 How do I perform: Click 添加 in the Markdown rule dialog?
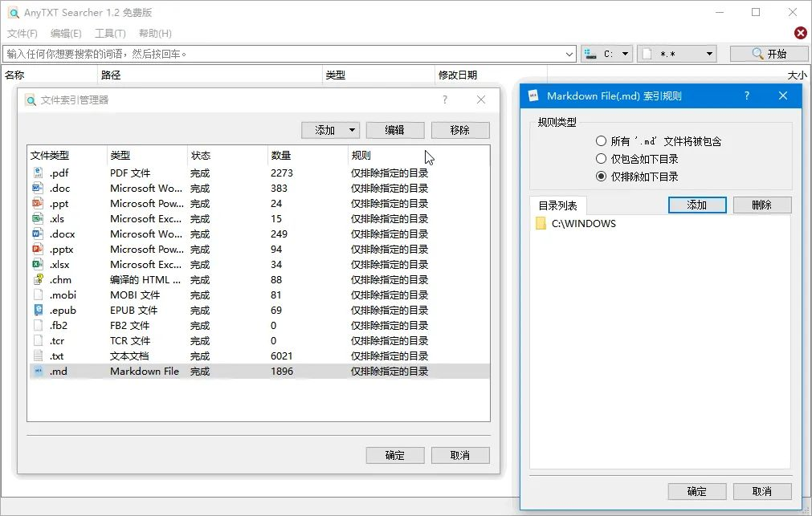pos(697,205)
